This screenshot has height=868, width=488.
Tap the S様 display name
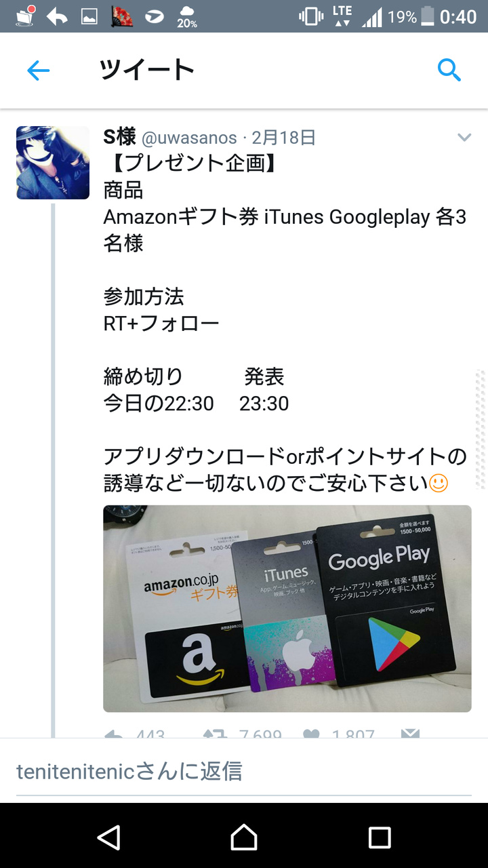120,137
